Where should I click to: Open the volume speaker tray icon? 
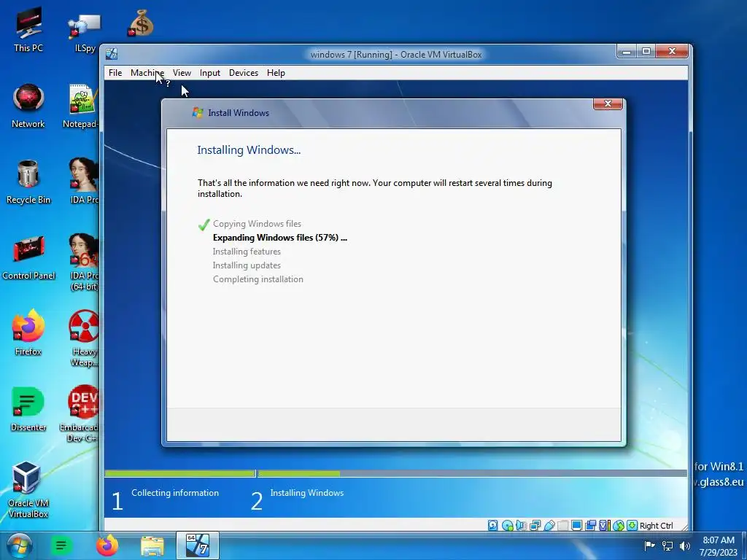click(x=684, y=545)
